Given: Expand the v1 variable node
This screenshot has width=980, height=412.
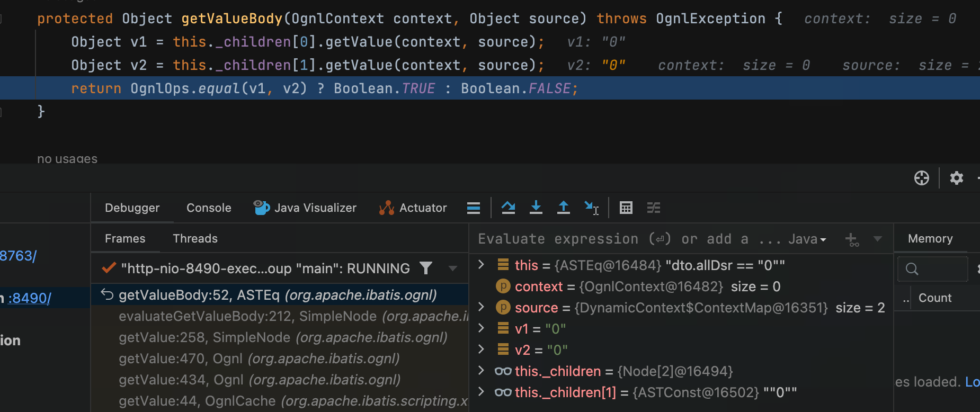Looking at the screenshot, I should tap(481, 328).
